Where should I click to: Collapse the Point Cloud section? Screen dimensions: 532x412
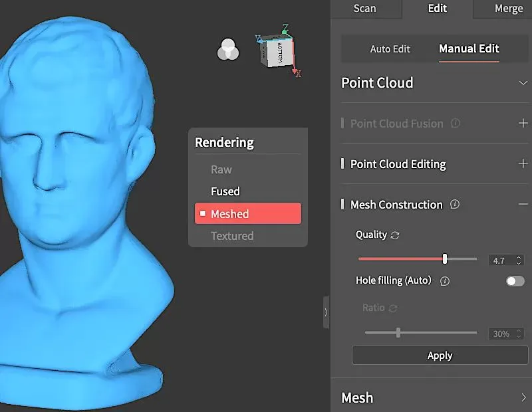pos(523,83)
